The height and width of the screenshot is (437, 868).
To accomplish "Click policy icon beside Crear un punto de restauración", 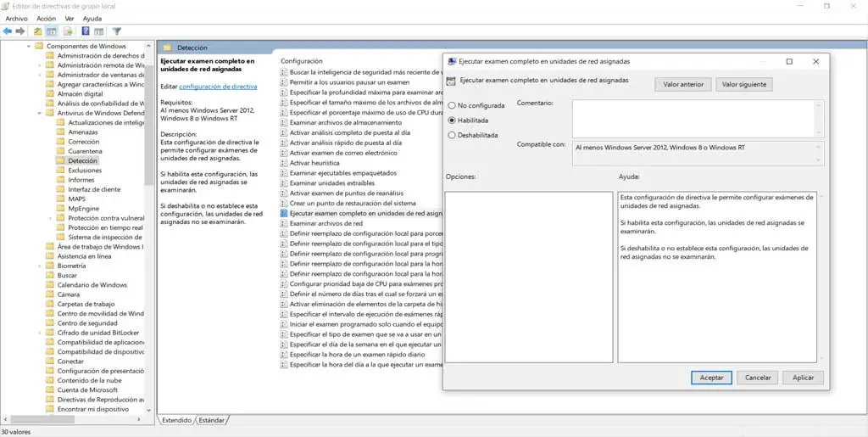I will click(x=284, y=204).
